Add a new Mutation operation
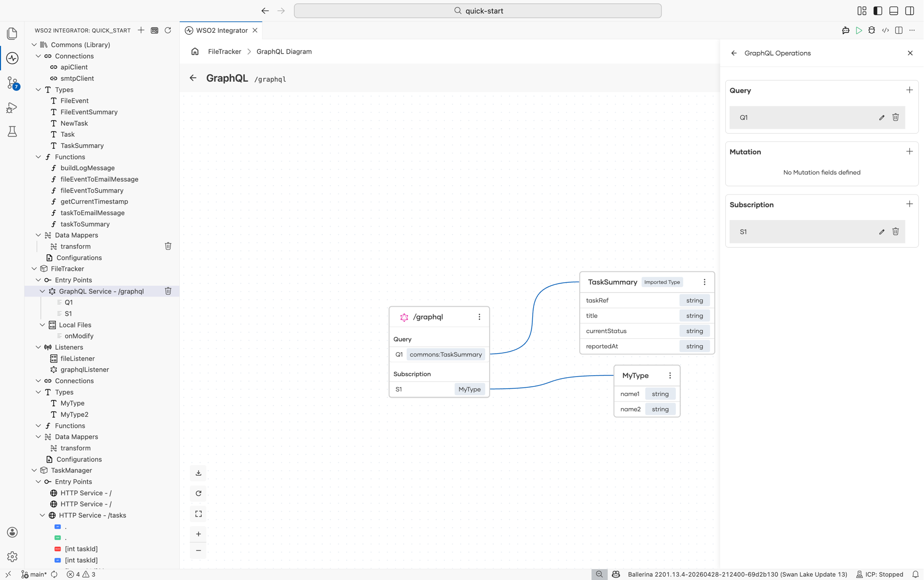This screenshot has width=924, height=580. pyautogui.click(x=909, y=152)
